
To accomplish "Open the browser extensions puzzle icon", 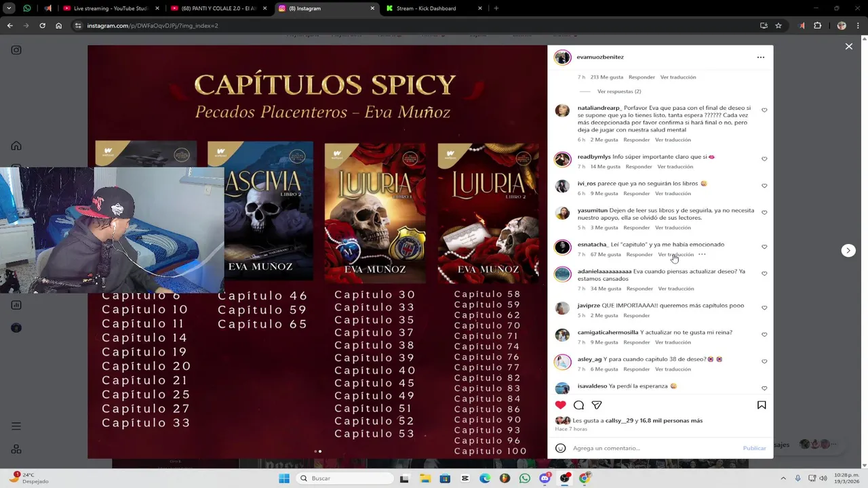I will tap(817, 26).
